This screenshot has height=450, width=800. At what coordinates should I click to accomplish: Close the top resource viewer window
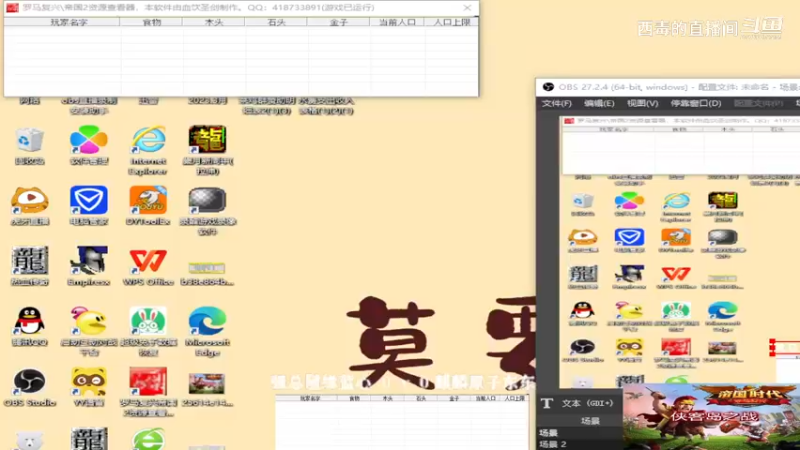(x=467, y=8)
